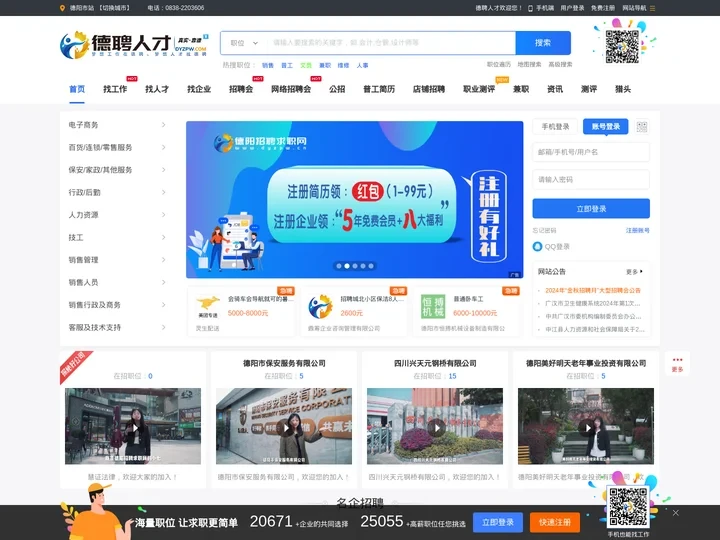Click the 忘记密码 link
The height and width of the screenshot is (540, 720).
[544, 231]
